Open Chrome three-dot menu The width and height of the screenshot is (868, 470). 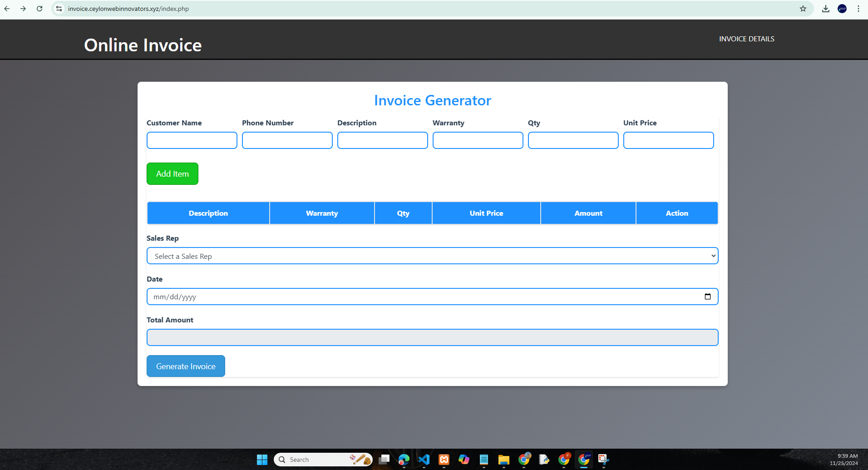coord(858,9)
